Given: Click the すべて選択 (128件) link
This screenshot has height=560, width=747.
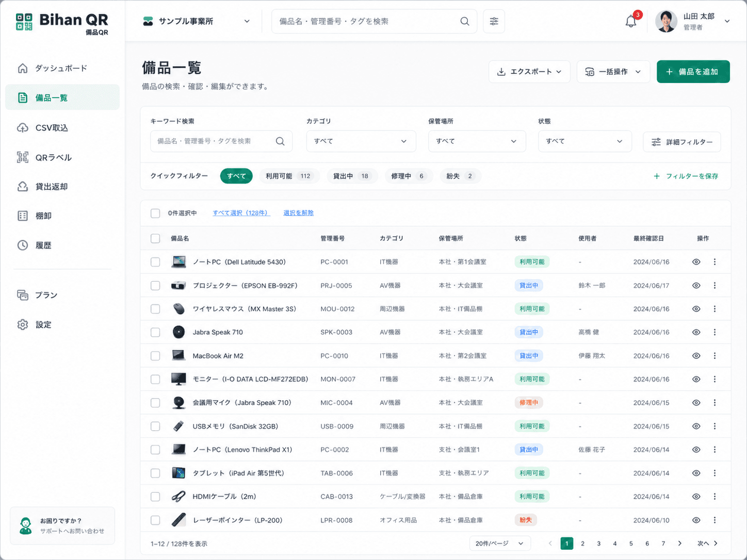Looking at the screenshot, I should [x=241, y=213].
